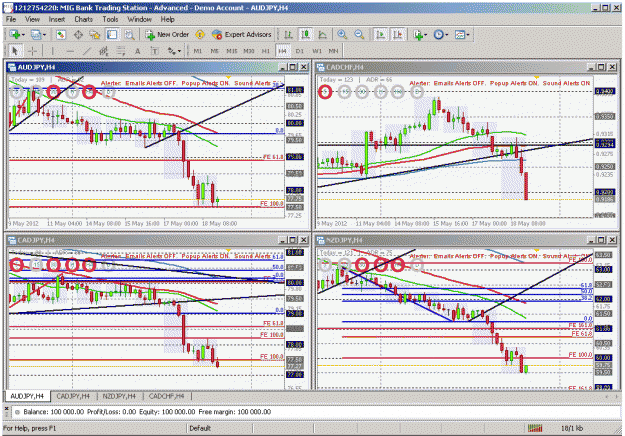The width and height of the screenshot is (625, 436).
Task: Maximize the NZDJPY,H4 chart window
Action: coord(601,240)
